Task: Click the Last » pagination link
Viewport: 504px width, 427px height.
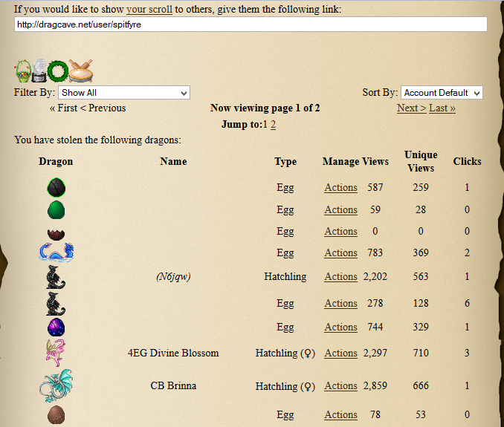Action: coord(442,108)
